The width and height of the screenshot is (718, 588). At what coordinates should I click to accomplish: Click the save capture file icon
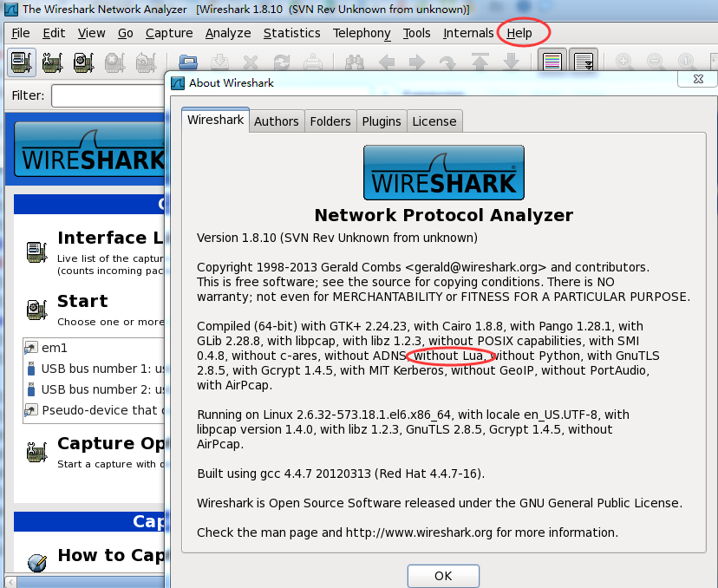[219, 62]
